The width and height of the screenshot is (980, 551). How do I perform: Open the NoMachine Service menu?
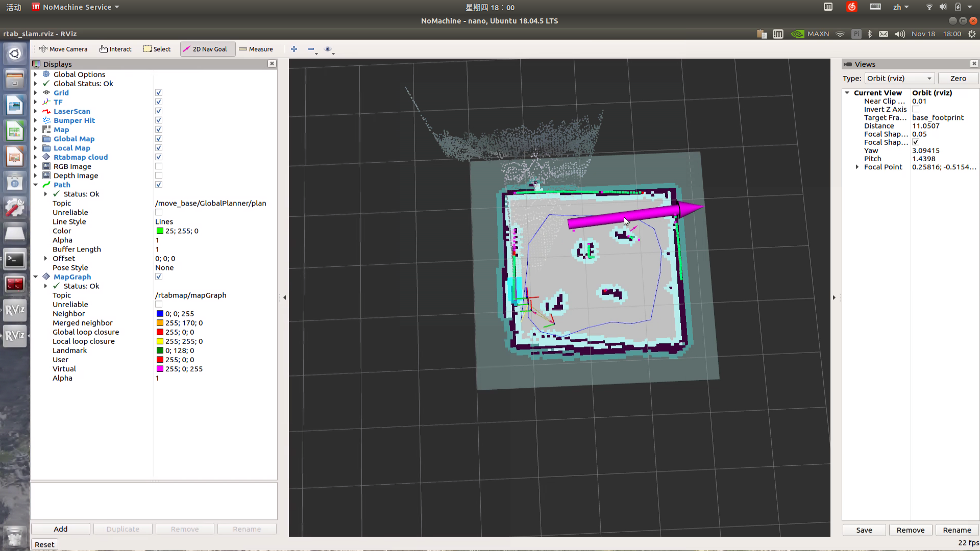click(x=76, y=7)
